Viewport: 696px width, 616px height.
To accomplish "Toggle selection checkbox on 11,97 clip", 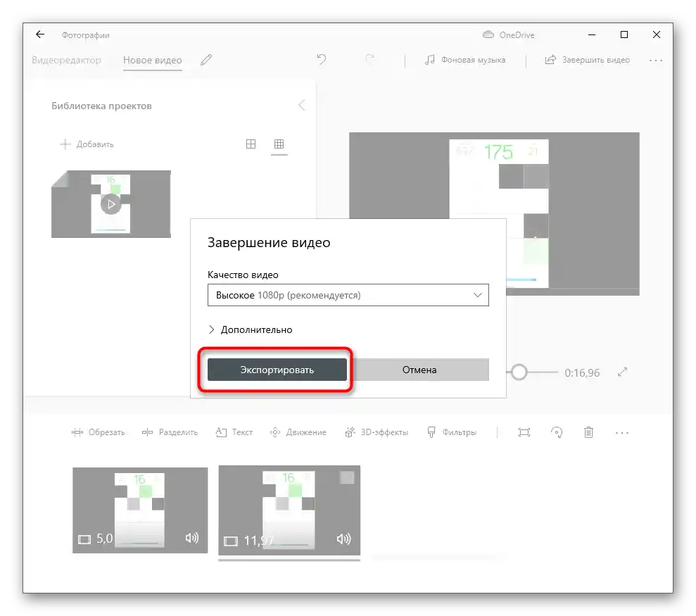I will 347,478.
